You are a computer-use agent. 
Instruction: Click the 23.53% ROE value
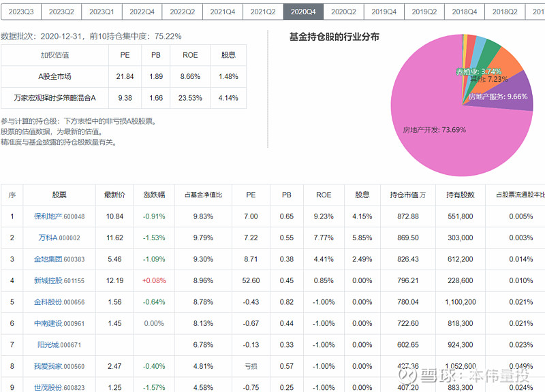tap(190, 98)
